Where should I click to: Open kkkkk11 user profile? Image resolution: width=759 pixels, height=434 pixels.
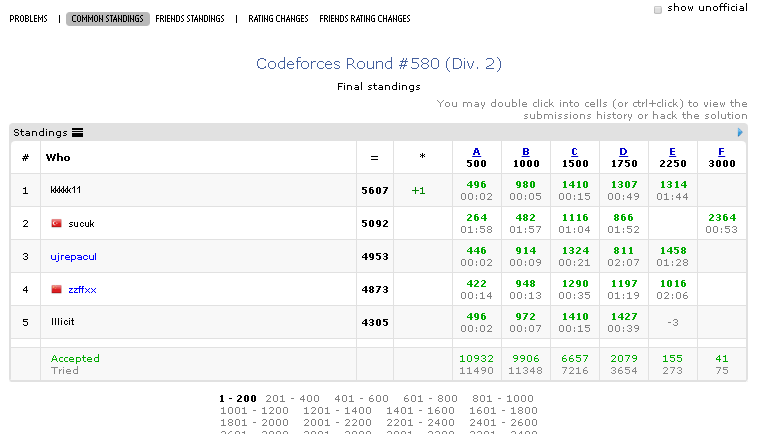click(x=66, y=190)
